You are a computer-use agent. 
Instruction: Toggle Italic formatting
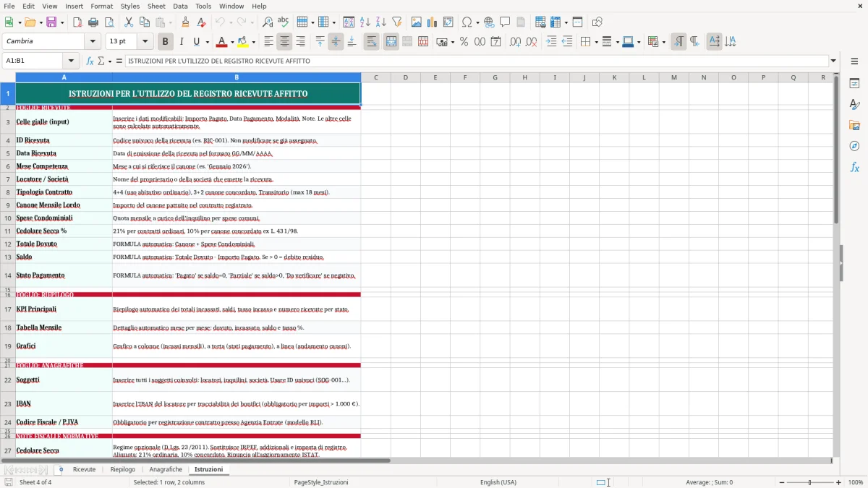coord(181,42)
